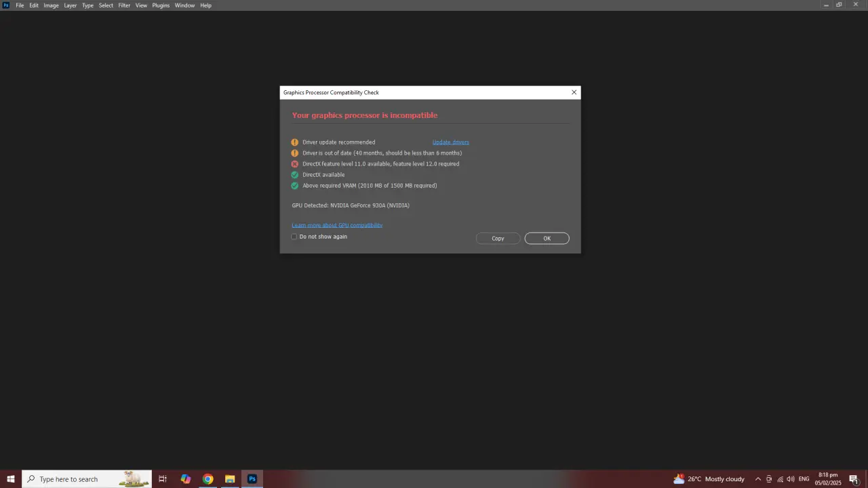Click the Photoshop logo in menu bar
Screen dimensions: 868x488
point(6,5)
